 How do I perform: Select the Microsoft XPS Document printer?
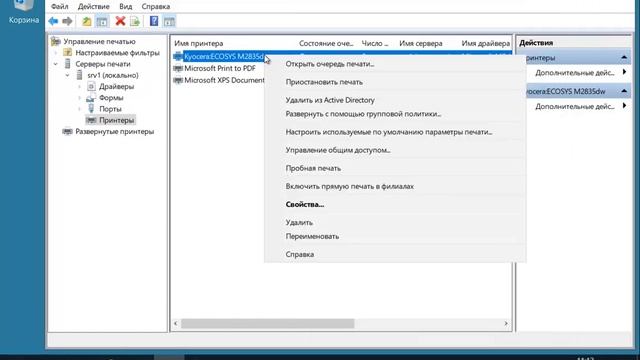pyautogui.click(x=224, y=80)
